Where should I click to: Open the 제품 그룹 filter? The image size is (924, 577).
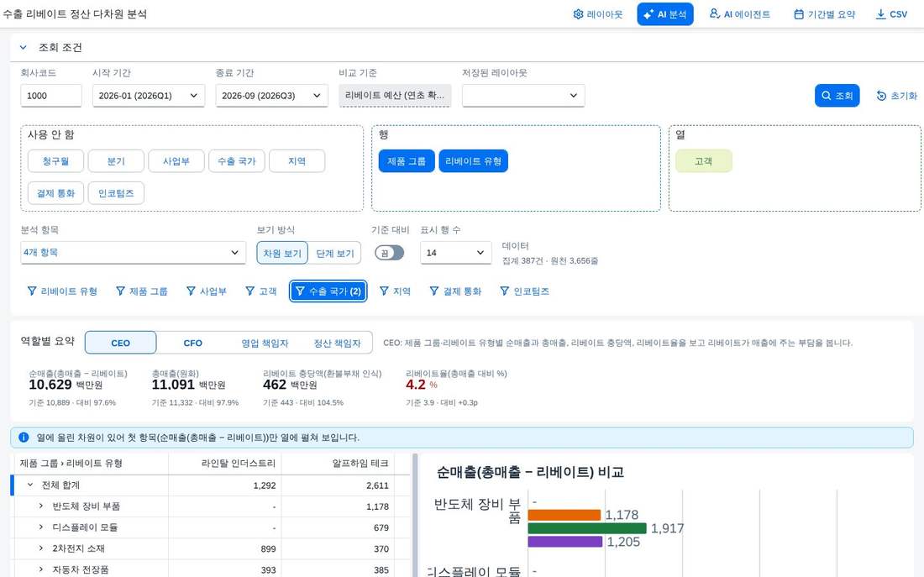click(x=142, y=291)
